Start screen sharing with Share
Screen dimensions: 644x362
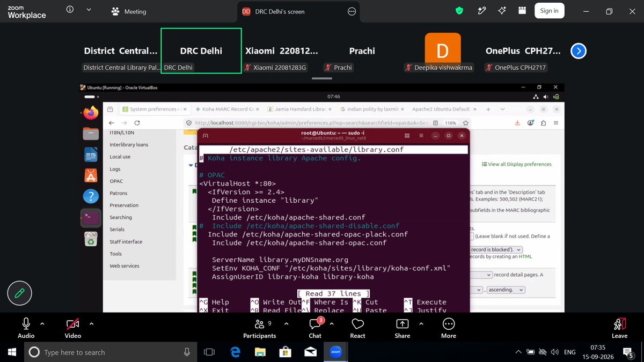coord(402,328)
